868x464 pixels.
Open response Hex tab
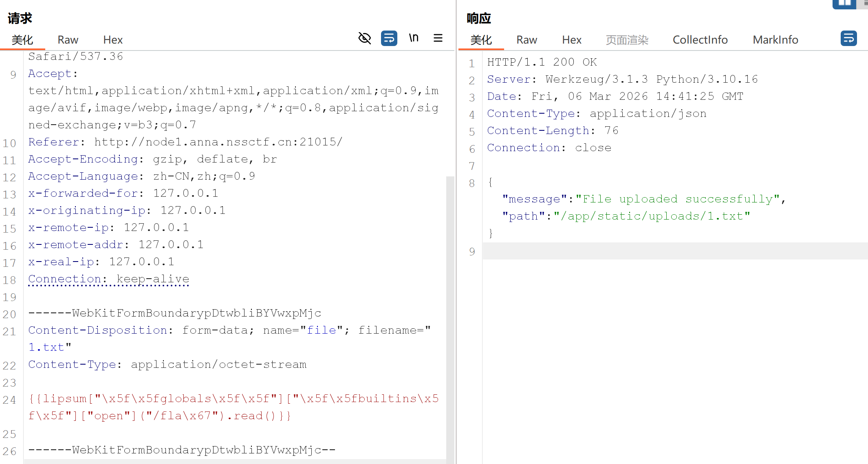(571, 40)
